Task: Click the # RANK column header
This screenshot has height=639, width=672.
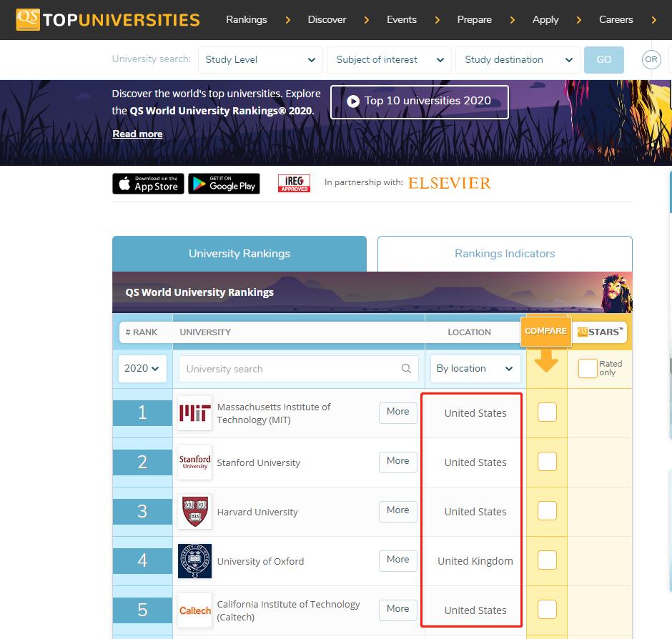Action: click(142, 332)
